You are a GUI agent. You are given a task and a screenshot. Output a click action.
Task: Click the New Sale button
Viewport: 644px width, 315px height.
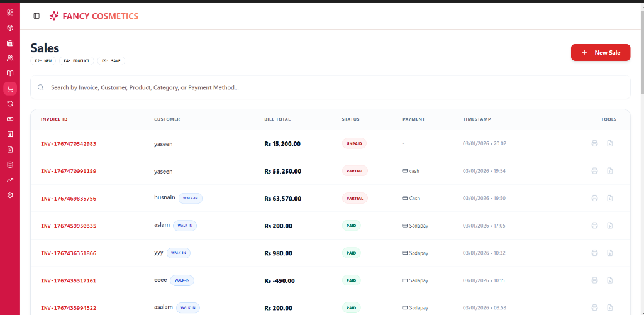click(x=600, y=53)
